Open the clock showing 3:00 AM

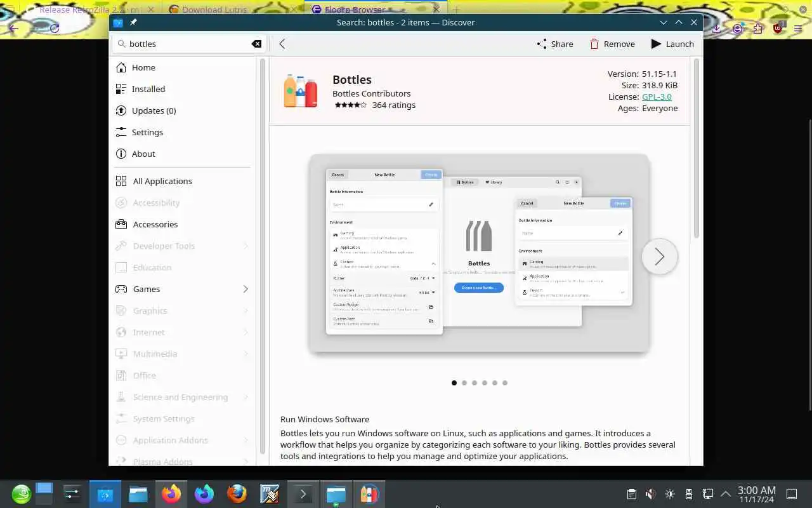click(x=756, y=494)
